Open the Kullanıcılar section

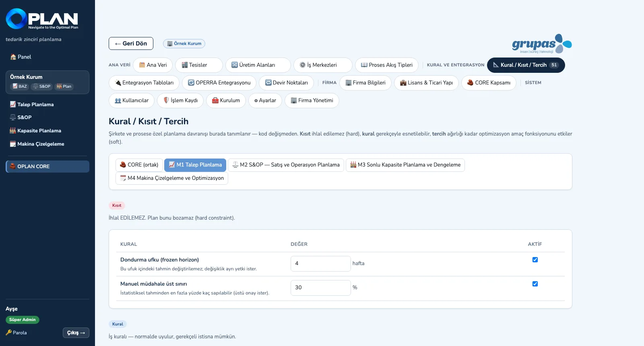click(132, 101)
